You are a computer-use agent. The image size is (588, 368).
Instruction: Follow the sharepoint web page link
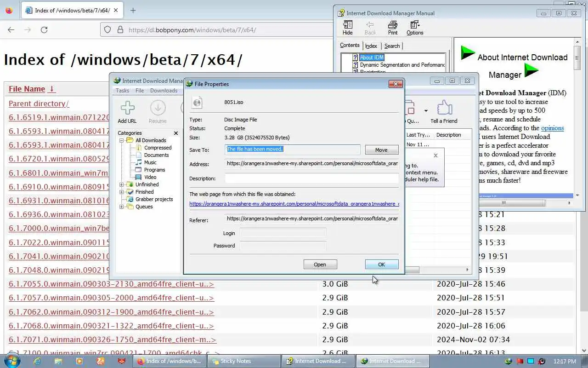point(294,204)
